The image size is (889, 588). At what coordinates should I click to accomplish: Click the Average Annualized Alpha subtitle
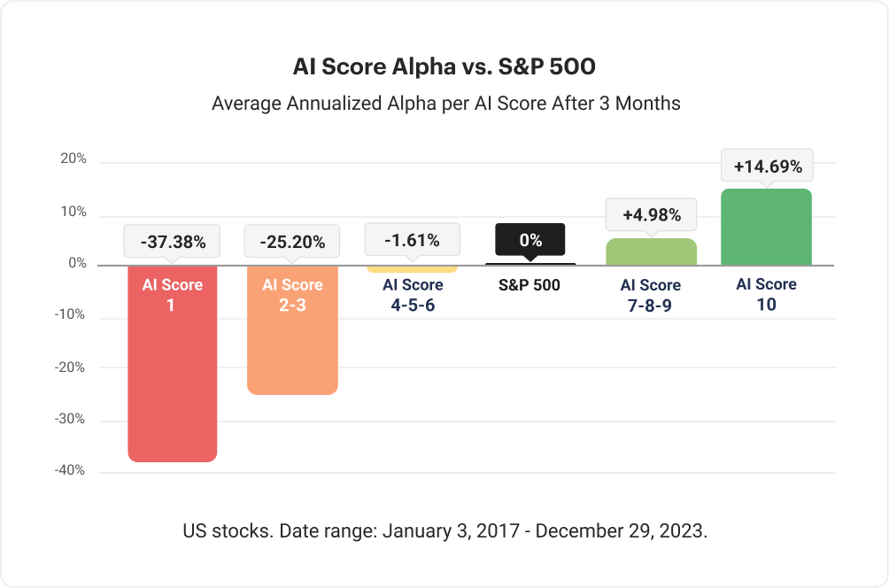(x=445, y=104)
